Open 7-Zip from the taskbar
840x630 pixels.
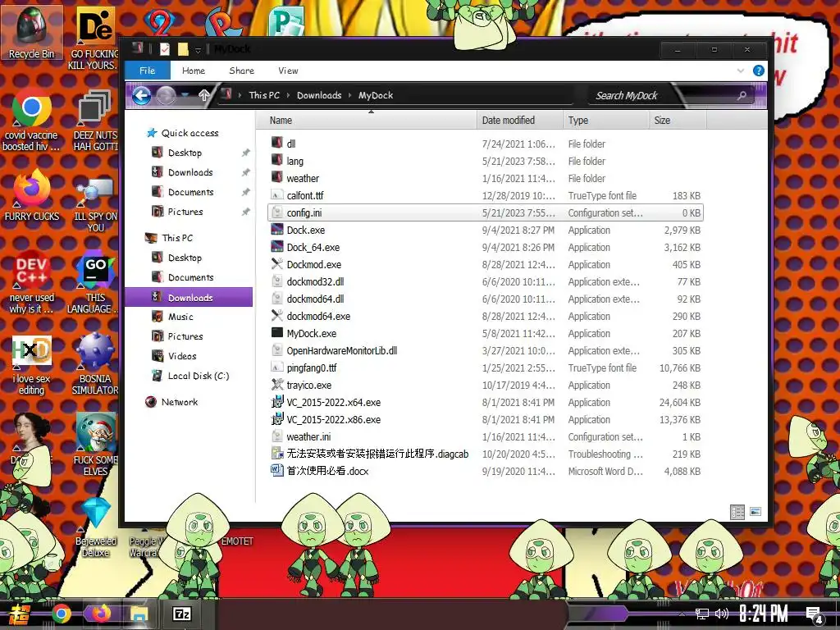182,614
